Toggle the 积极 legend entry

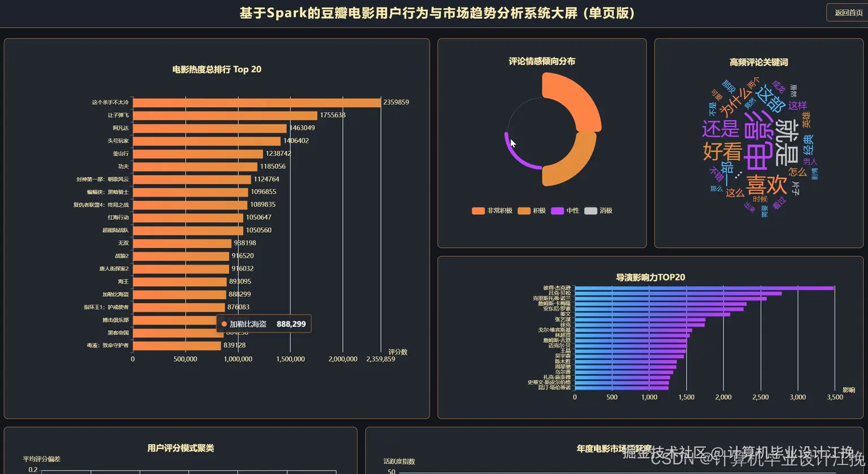pyautogui.click(x=532, y=210)
